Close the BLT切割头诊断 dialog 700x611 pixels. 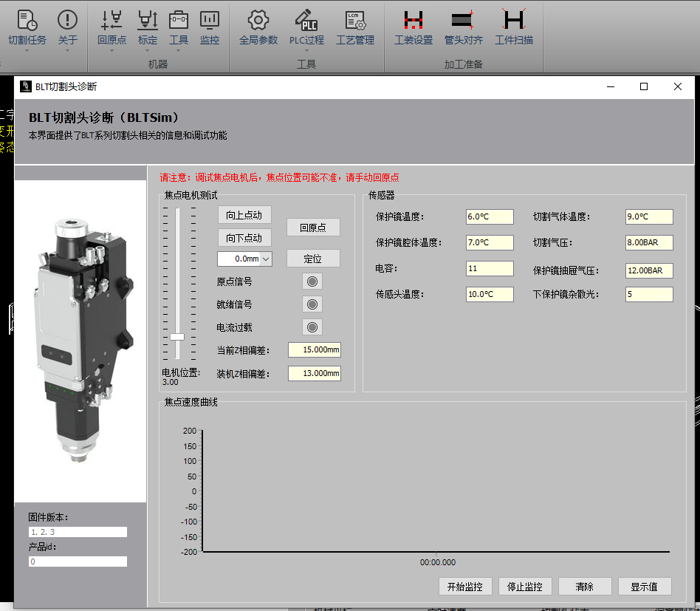[678, 86]
